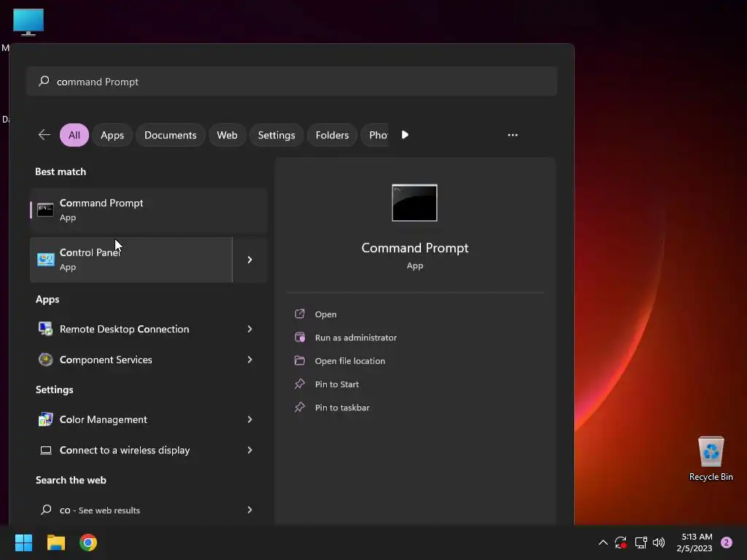Click the Pin to taskbar pin icon
This screenshot has width=747, height=560.
[300, 407]
